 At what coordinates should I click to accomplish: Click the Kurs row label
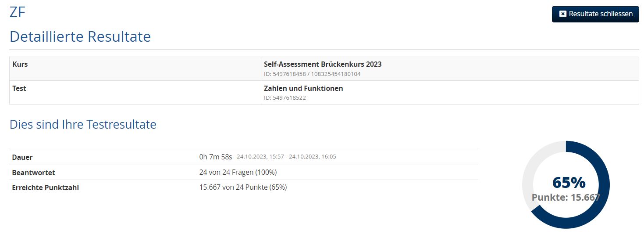coord(20,64)
